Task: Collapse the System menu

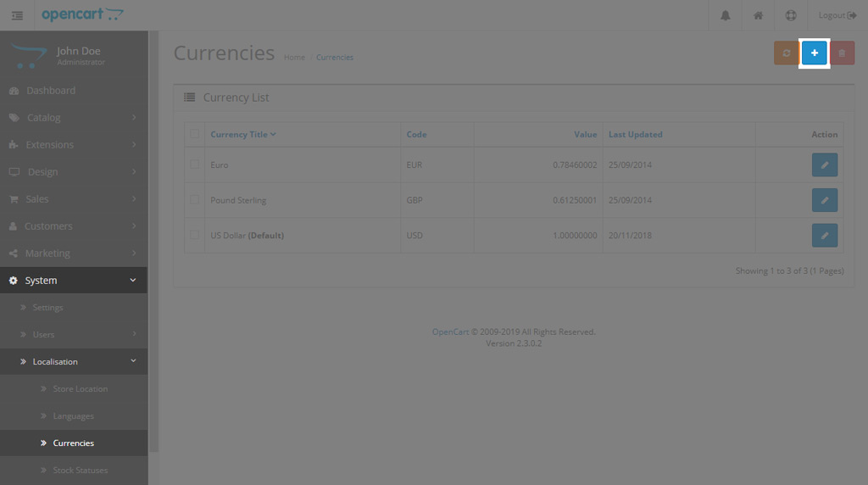Action: pos(74,280)
